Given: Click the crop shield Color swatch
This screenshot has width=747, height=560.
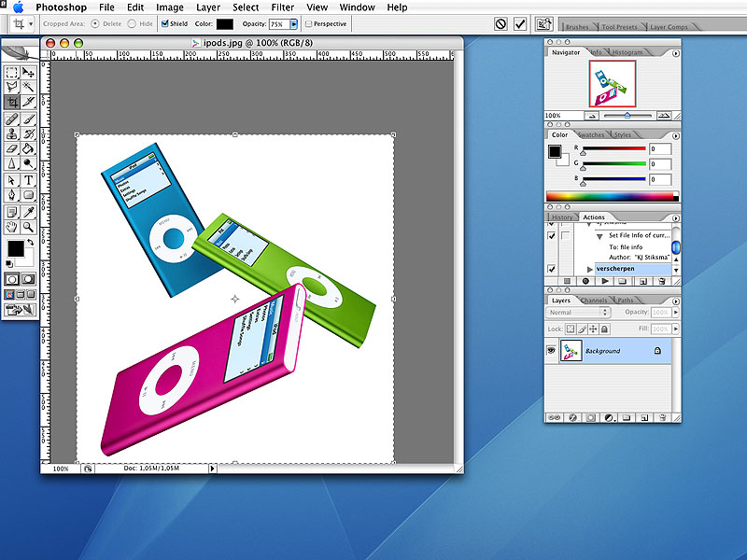Looking at the screenshot, I should (x=224, y=23).
